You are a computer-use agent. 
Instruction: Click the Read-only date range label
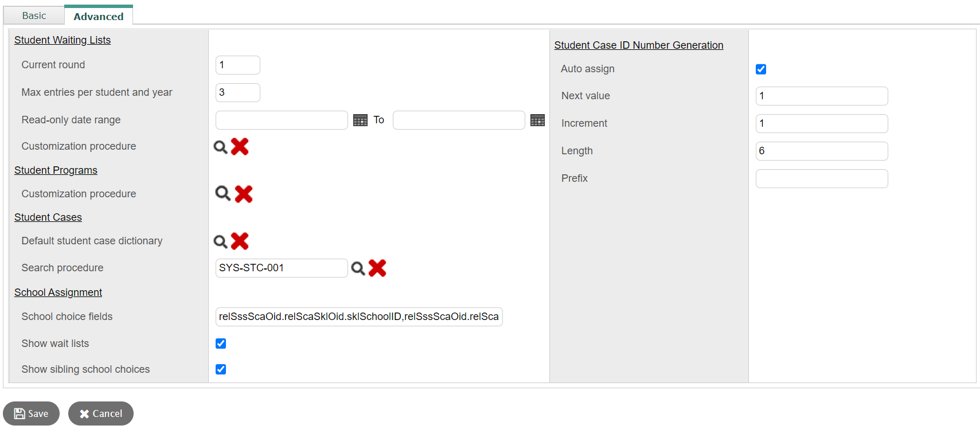pos(71,120)
